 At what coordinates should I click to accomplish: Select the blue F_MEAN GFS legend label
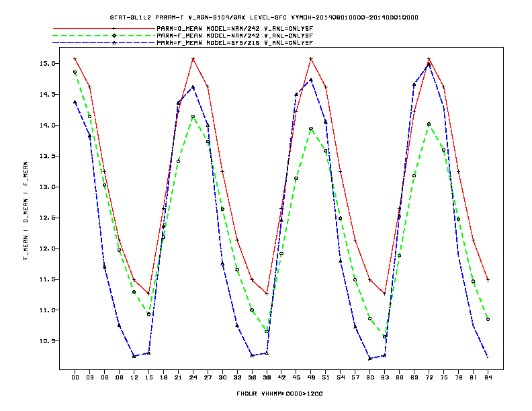point(235,43)
